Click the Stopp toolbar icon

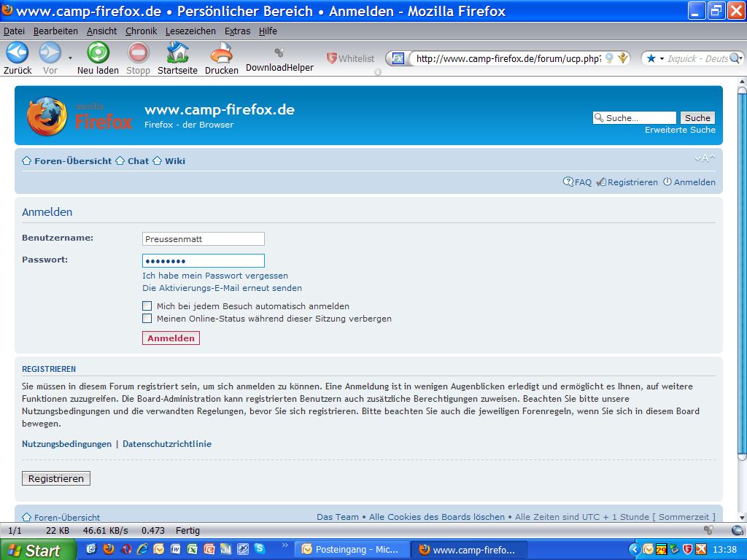point(138,52)
